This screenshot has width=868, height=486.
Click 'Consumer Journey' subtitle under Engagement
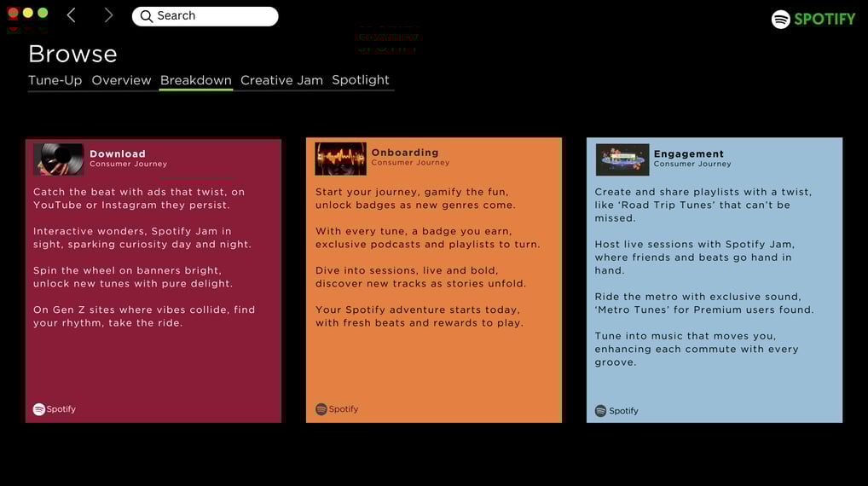[692, 164]
